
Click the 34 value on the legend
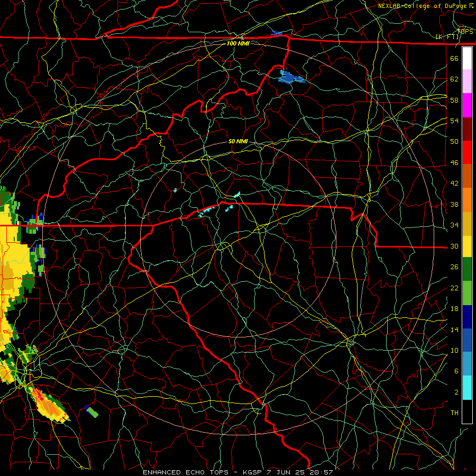(454, 225)
